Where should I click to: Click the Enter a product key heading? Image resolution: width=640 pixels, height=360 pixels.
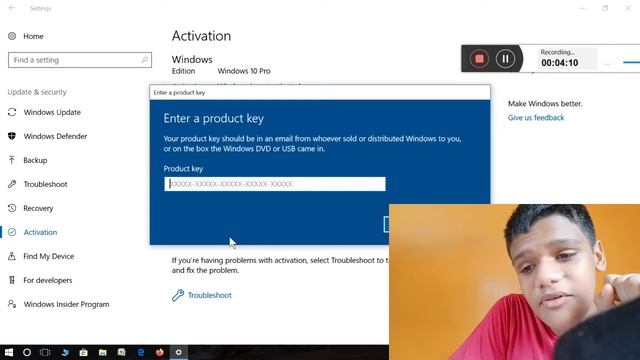click(213, 118)
